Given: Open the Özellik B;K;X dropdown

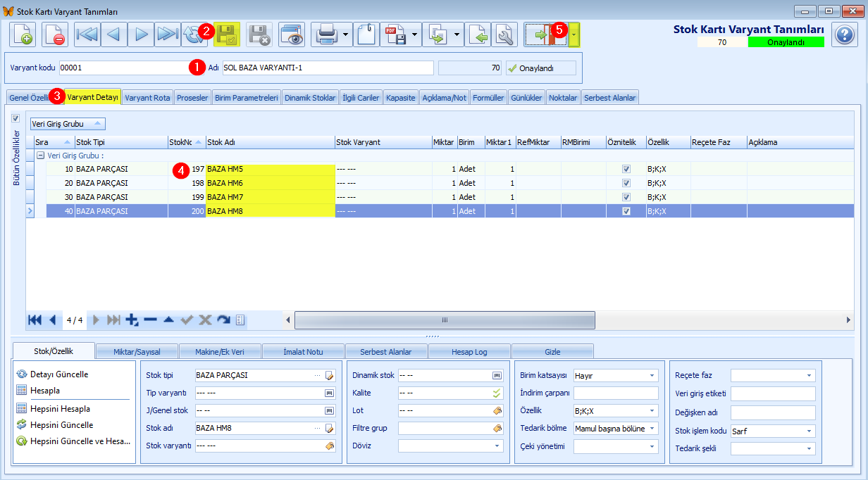Looking at the screenshot, I should tap(652, 410).
